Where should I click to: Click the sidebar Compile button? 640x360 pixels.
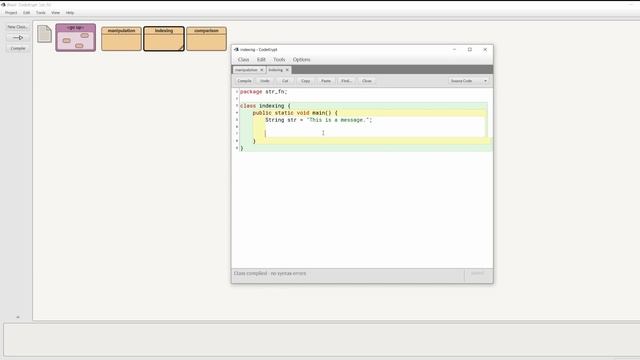pos(18,48)
